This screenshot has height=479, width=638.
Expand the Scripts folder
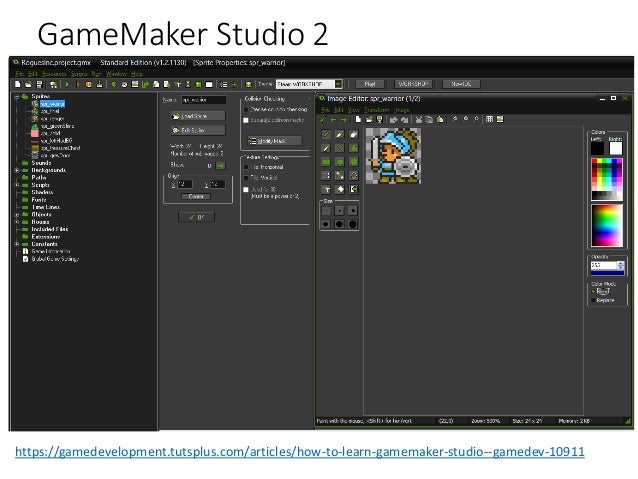[17, 185]
